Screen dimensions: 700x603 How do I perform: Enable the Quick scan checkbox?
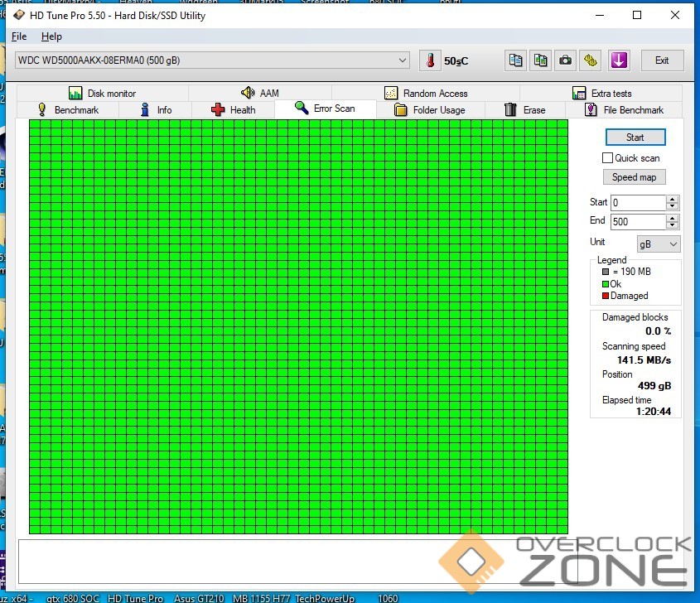click(x=607, y=158)
